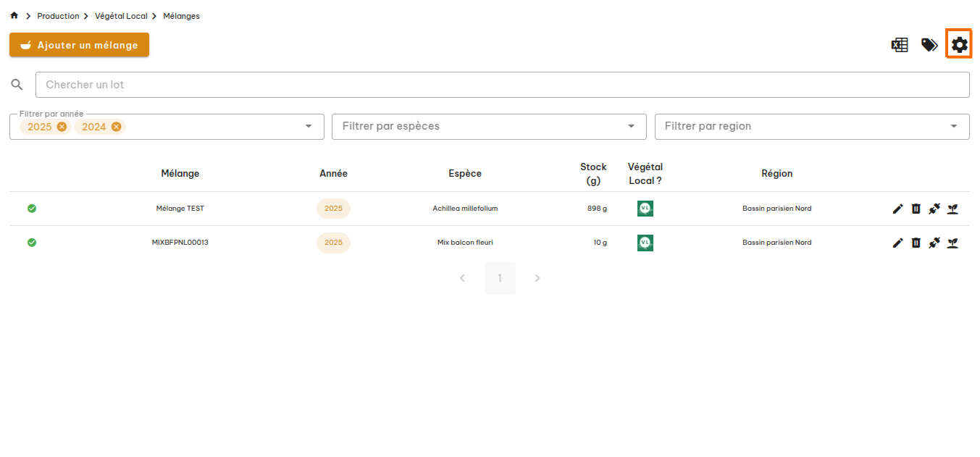Click the seedling icon for Mélange TEST
The height and width of the screenshot is (457, 980).
tap(953, 209)
